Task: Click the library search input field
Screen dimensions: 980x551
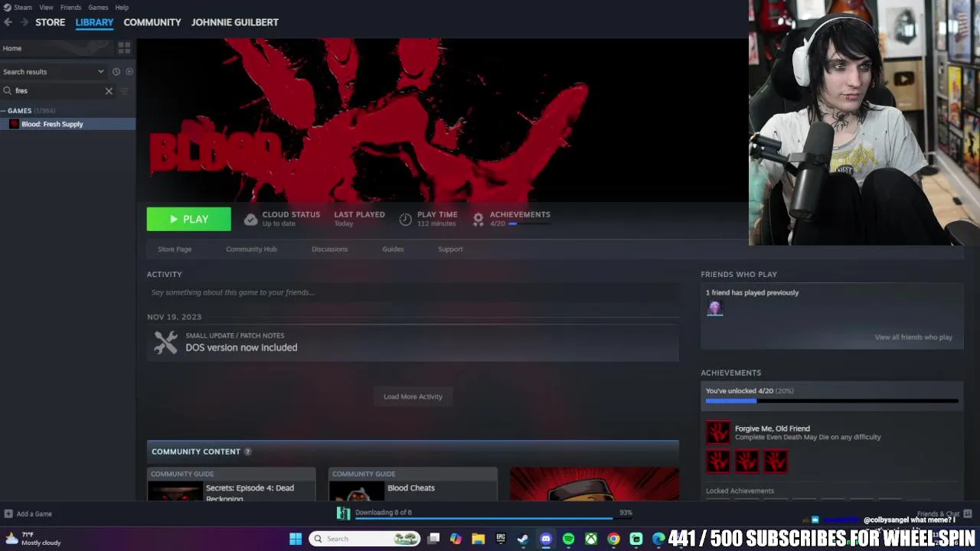Action: [x=57, y=90]
